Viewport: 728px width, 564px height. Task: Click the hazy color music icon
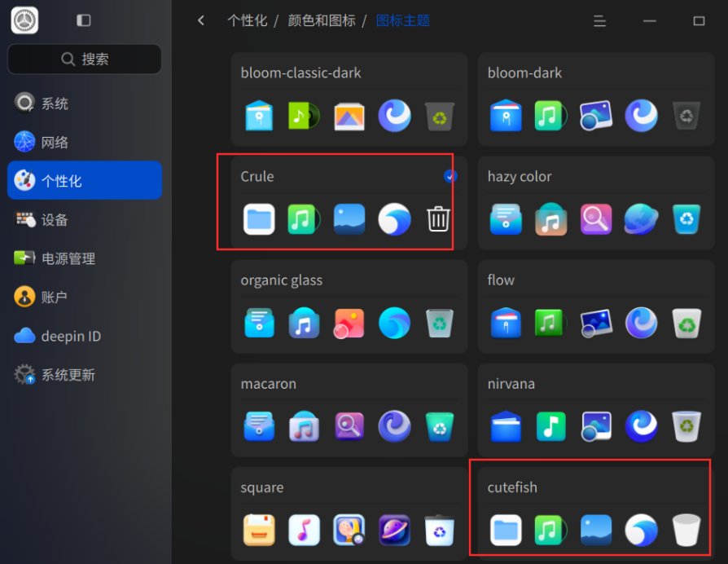[x=550, y=218]
